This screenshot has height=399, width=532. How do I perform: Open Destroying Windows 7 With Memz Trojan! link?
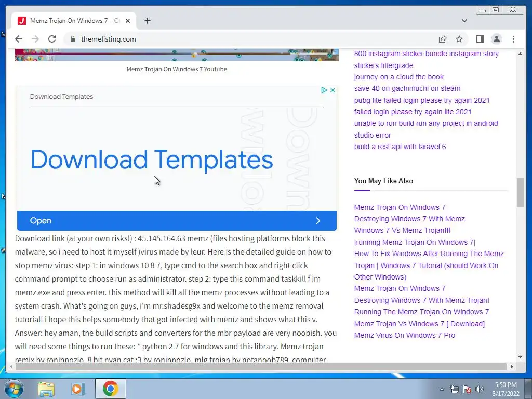pyautogui.click(x=422, y=300)
